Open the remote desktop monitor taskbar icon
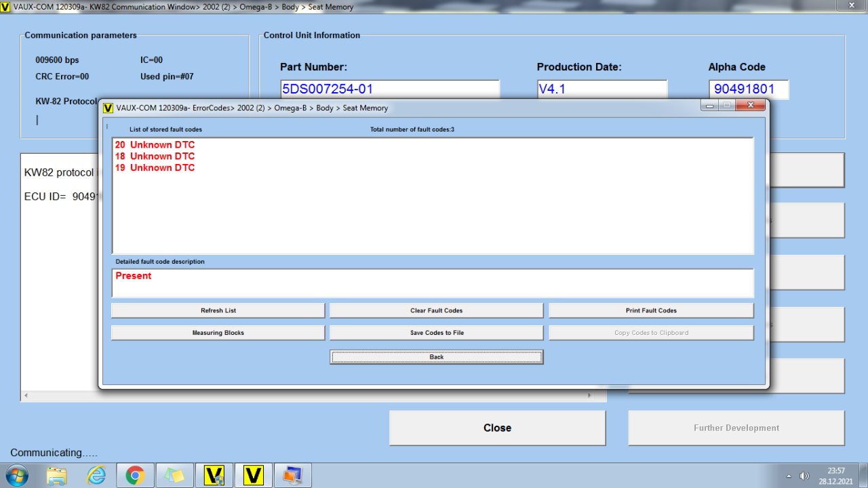Screen dimensions: 868x488 (293, 476)
